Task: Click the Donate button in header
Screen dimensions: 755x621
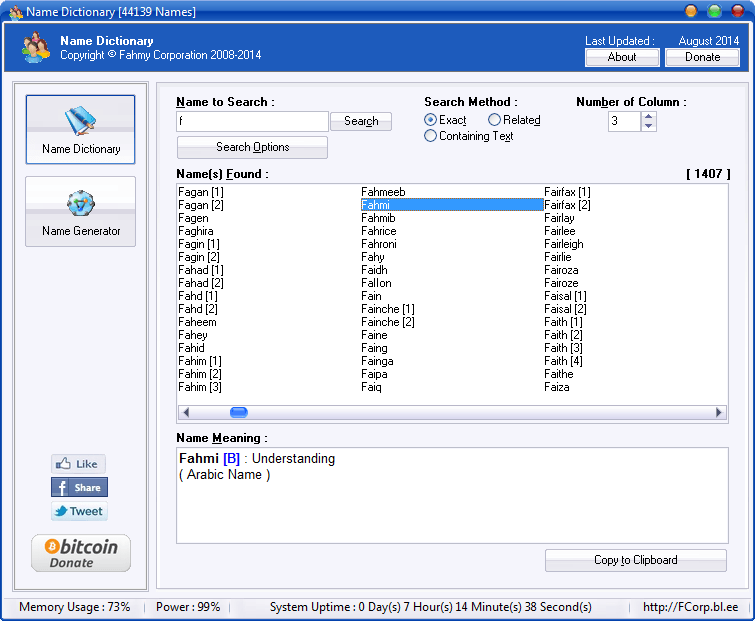Action: [703, 57]
